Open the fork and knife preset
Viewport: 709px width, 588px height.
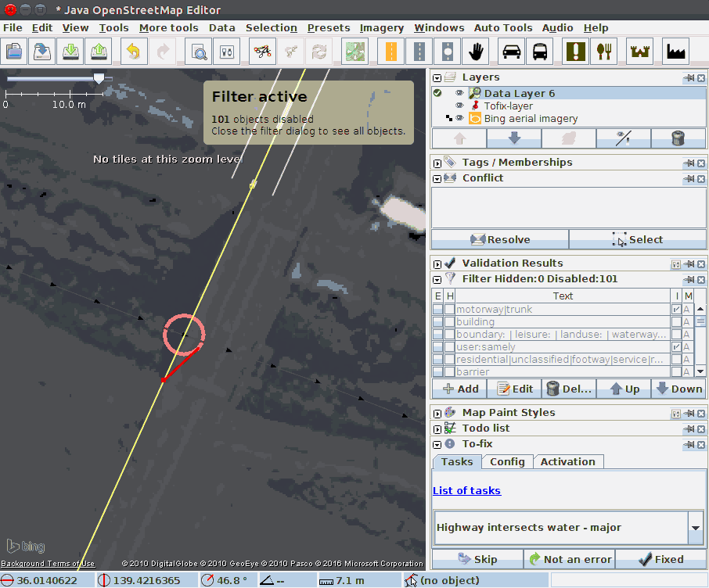pos(603,52)
